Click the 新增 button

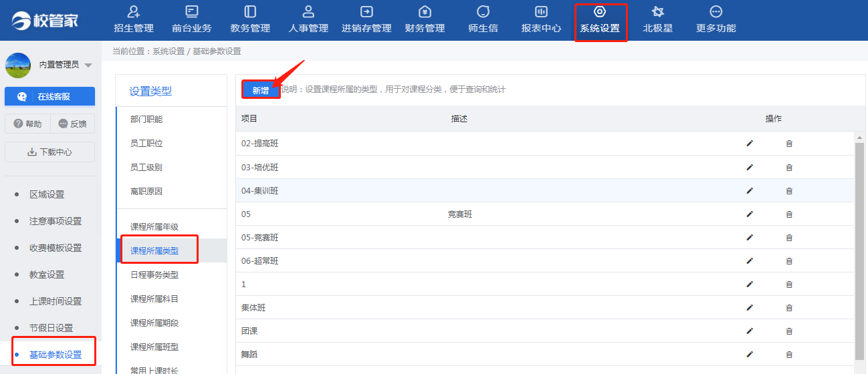(260, 90)
